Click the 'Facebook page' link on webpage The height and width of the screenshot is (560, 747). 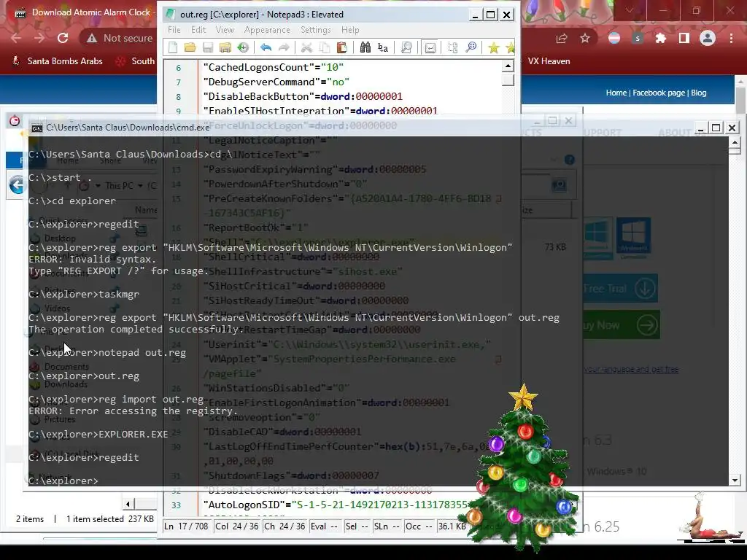coord(659,93)
